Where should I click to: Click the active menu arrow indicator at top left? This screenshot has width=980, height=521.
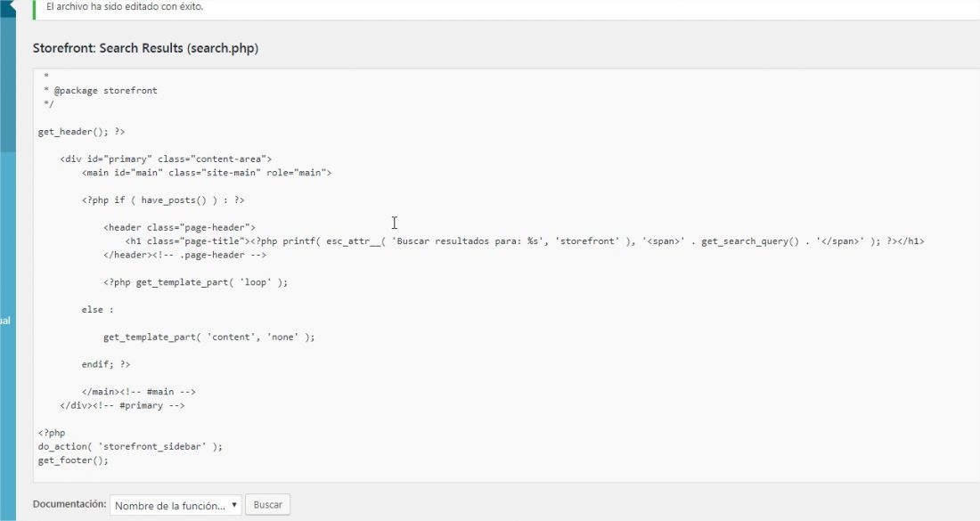(x=7, y=7)
